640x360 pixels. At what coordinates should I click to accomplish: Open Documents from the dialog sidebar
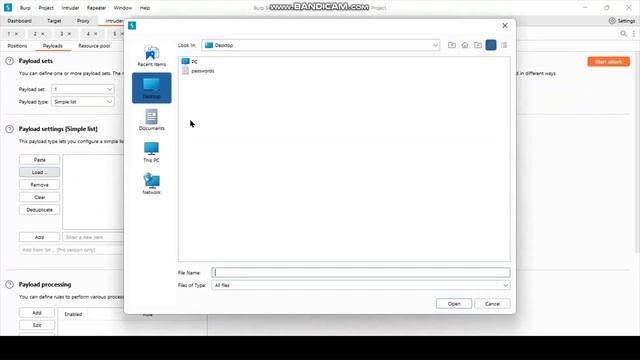click(151, 120)
